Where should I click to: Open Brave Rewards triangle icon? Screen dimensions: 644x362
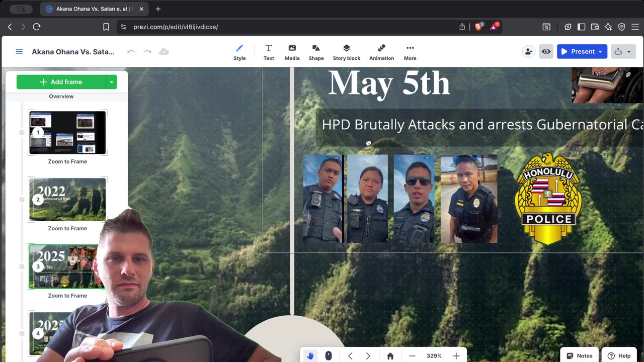pyautogui.click(x=495, y=27)
